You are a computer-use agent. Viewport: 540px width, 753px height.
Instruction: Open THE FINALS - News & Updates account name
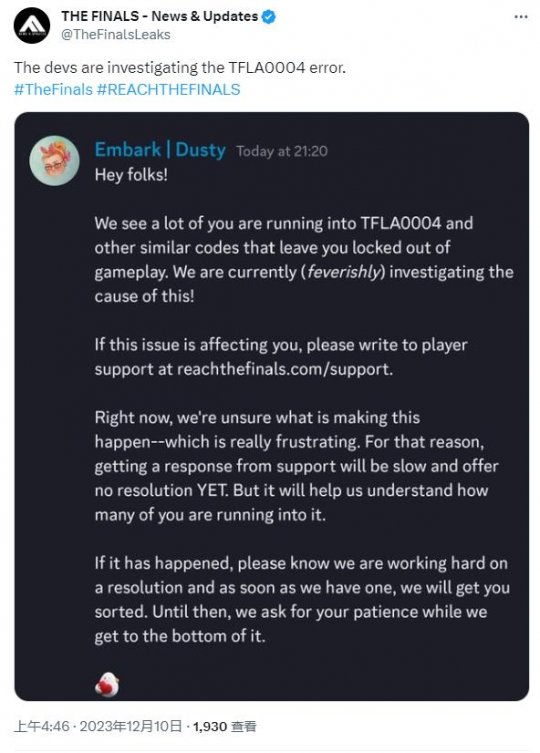click(160, 16)
